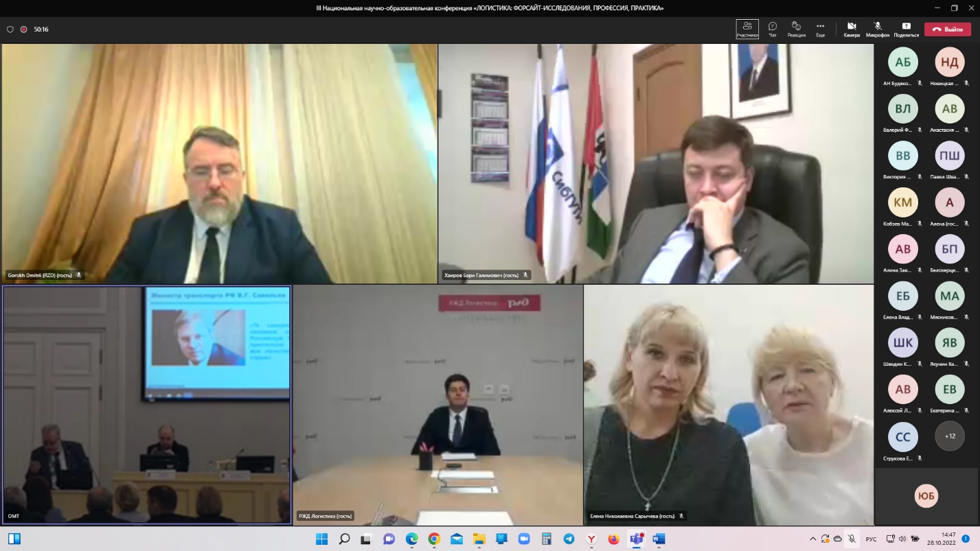Screen dimensions: 980x551
Task: Expand the Еще more options menu
Action: pos(820,29)
